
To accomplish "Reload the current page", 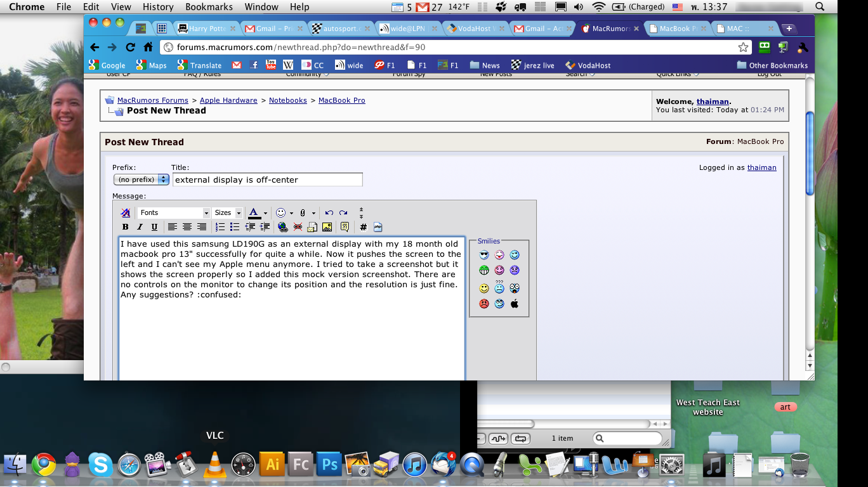I will [x=130, y=47].
